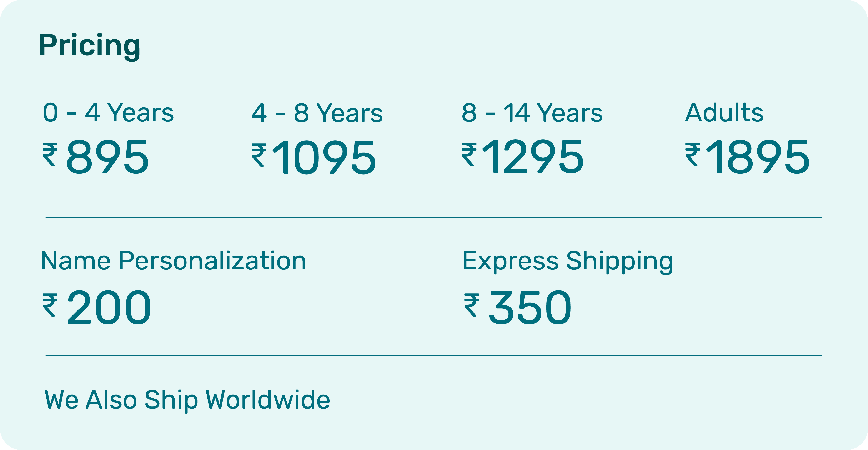
Task: Select the Express Shipping label
Action: coord(568,261)
